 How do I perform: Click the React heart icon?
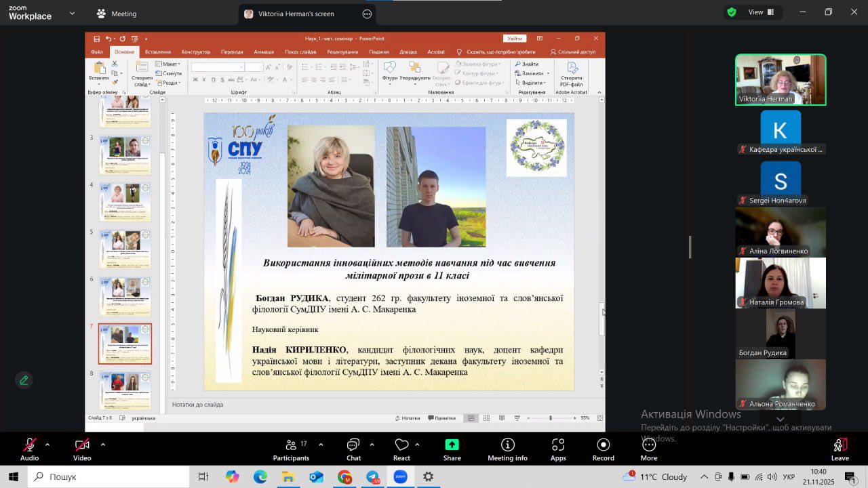(x=401, y=449)
